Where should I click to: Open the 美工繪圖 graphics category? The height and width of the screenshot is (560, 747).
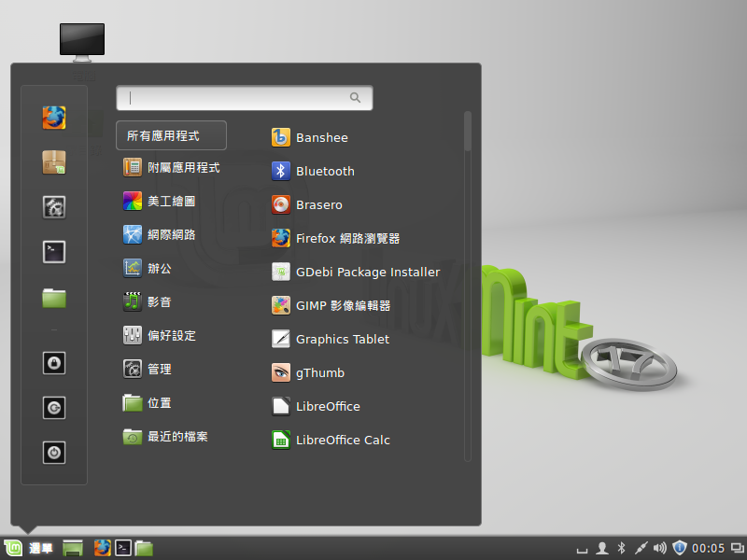tap(170, 202)
